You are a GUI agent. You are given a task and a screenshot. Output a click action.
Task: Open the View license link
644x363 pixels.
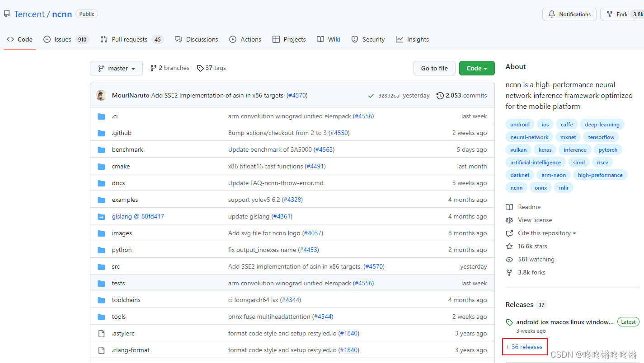click(529, 220)
